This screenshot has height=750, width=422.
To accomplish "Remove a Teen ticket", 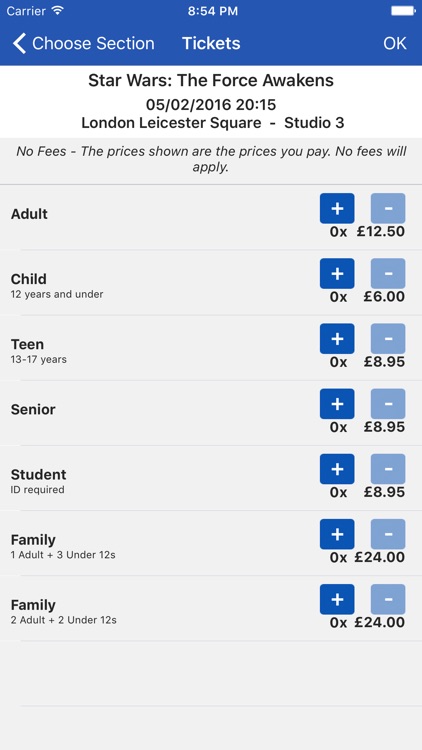I will click(388, 339).
